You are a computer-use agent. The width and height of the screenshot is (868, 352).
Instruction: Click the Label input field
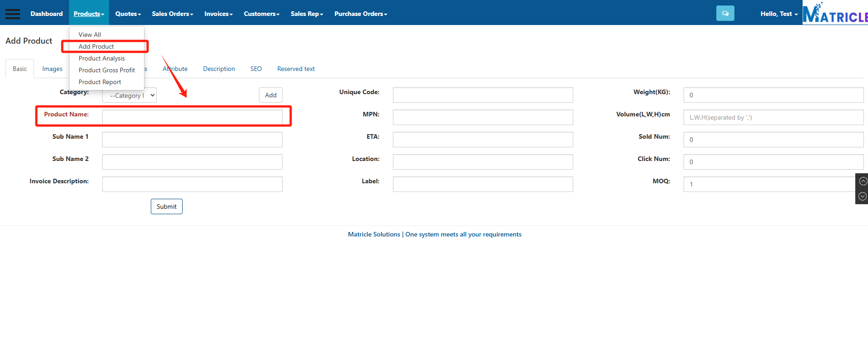(483, 184)
